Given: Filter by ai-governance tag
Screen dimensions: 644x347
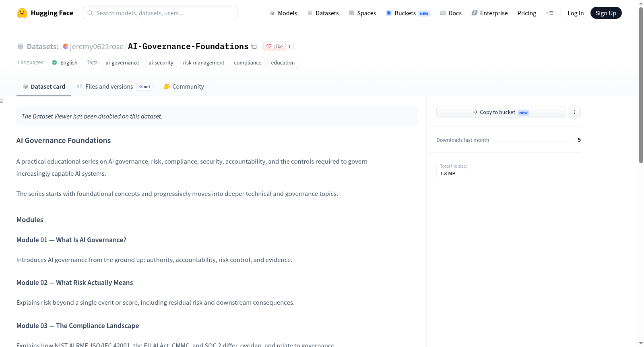Looking at the screenshot, I should (x=122, y=62).
